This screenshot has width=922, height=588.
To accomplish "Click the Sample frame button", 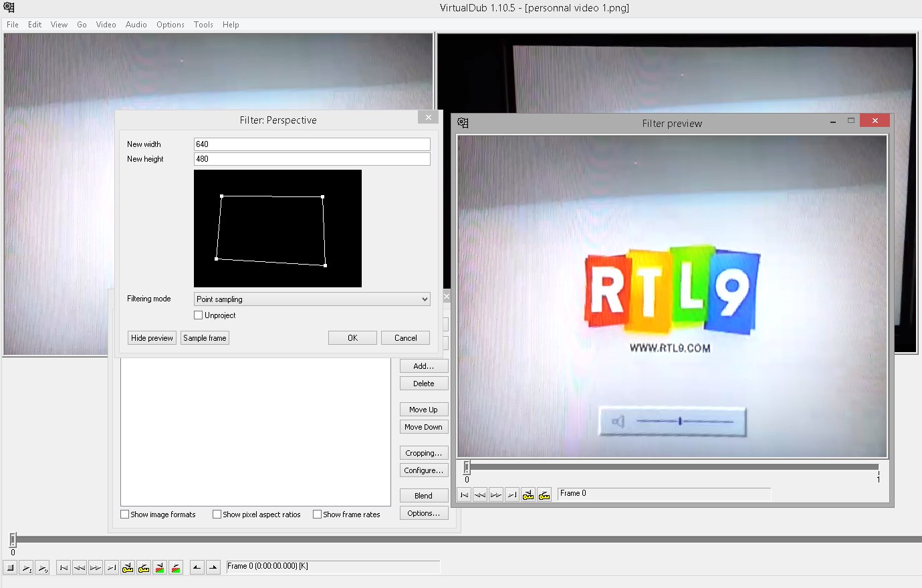I will pos(205,338).
